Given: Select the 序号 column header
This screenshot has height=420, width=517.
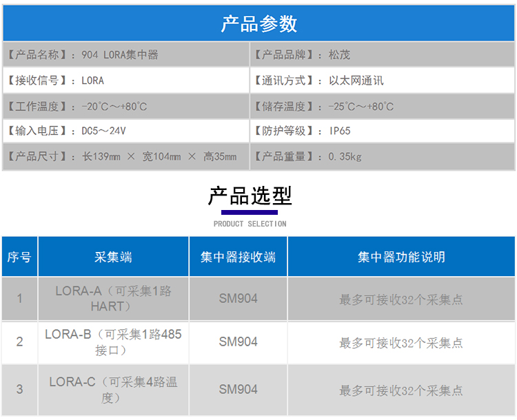Looking at the screenshot, I should [19, 257].
